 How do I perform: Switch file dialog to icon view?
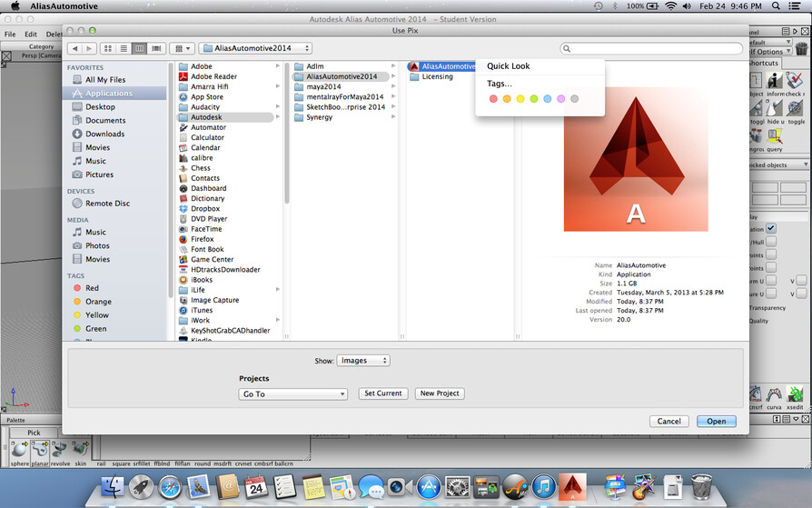108,48
